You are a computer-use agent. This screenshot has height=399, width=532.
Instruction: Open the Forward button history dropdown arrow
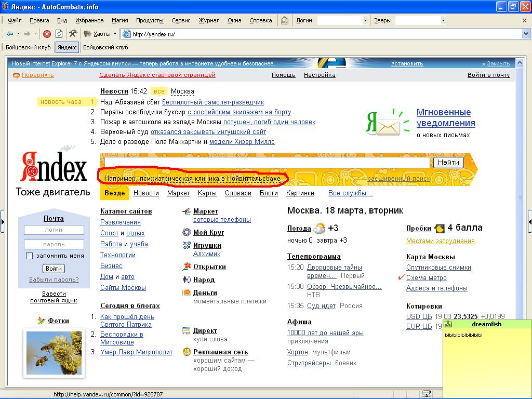coord(35,34)
